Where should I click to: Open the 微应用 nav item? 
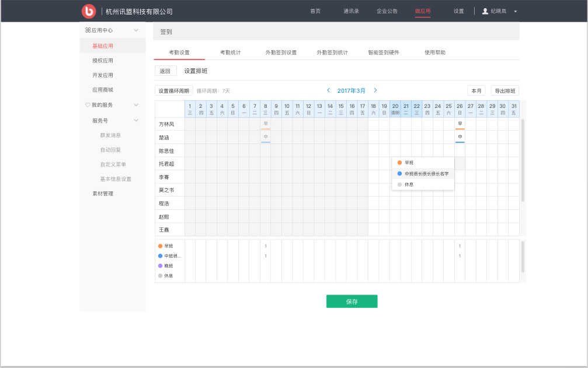click(423, 11)
